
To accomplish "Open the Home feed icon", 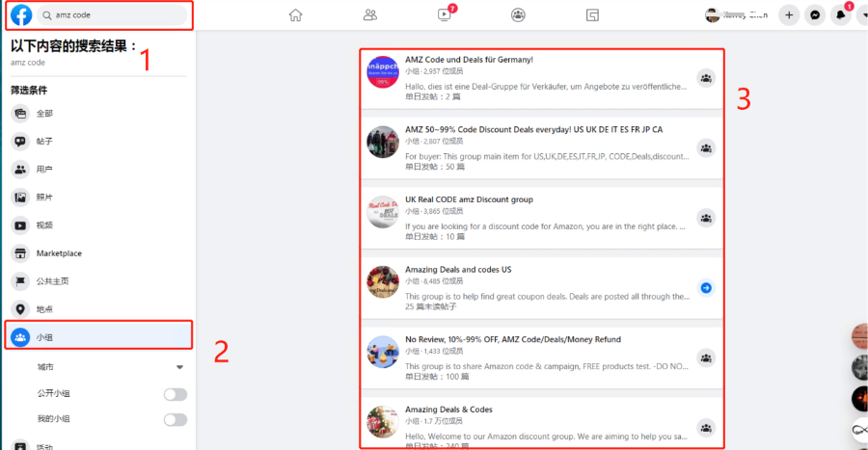I will [x=296, y=14].
